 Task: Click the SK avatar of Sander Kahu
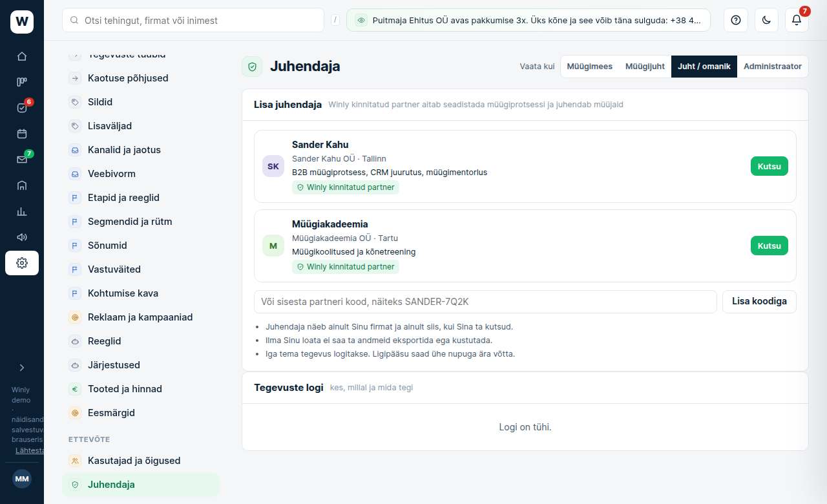[273, 166]
